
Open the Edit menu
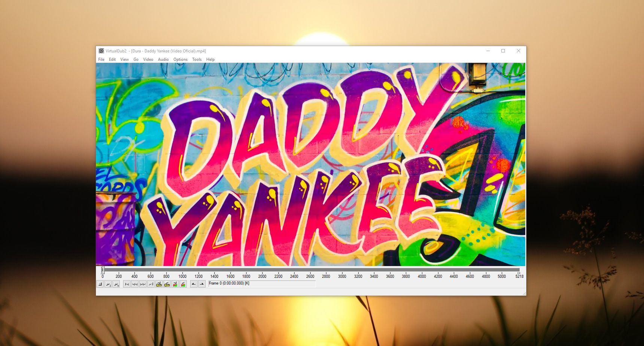tap(112, 60)
